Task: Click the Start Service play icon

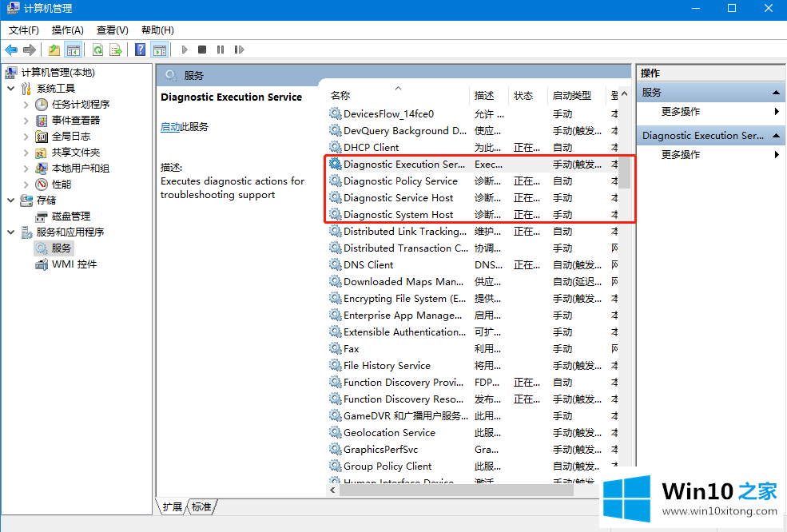Action: (x=185, y=50)
